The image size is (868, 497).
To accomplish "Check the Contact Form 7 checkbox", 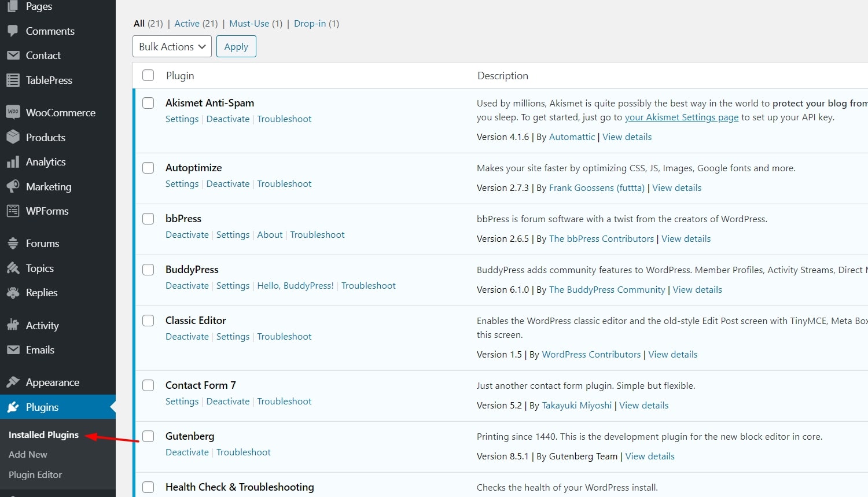I will pyautogui.click(x=148, y=385).
